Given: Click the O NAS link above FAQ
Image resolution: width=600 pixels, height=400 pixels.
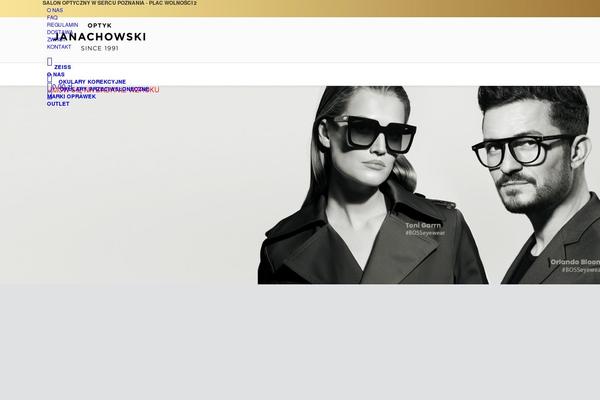Looking at the screenshot, I should (55, 10).
